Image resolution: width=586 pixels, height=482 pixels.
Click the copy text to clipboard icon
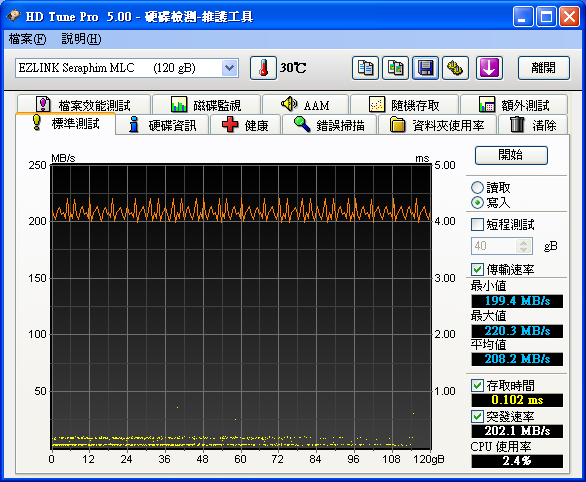tap(365, 68)
